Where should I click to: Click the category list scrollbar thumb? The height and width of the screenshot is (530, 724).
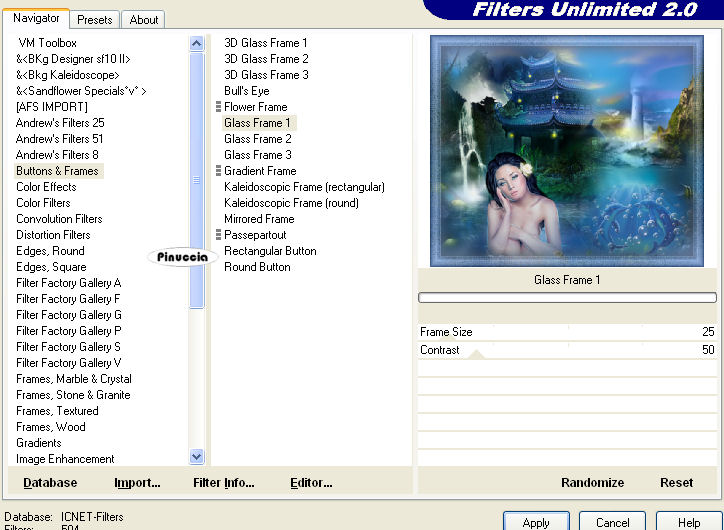pyautogui.click(x=196, y=180)
